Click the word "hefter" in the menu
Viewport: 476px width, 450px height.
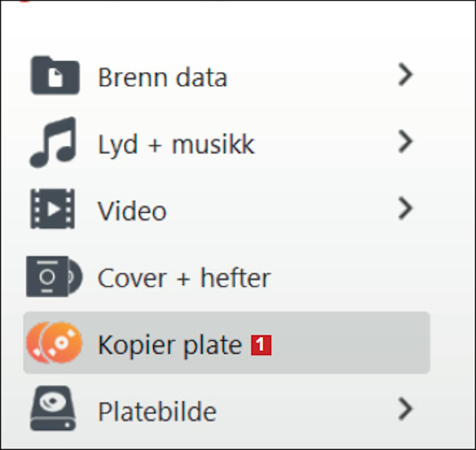pyautogui.click(x=235, y=278)
